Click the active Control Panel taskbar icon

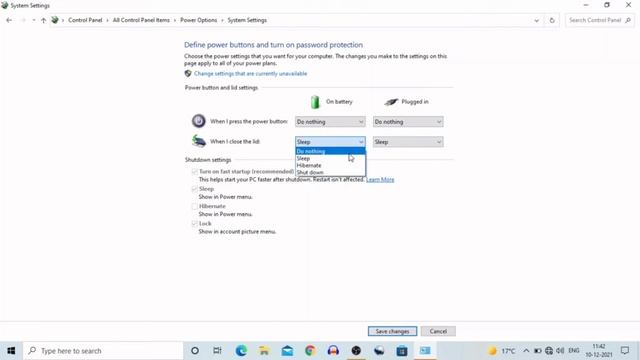[x=425, y=351]
